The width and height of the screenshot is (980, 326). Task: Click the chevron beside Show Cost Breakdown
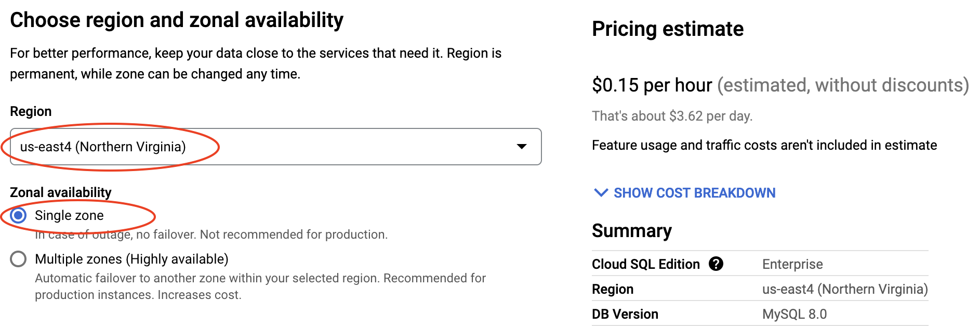click(601, 193)
